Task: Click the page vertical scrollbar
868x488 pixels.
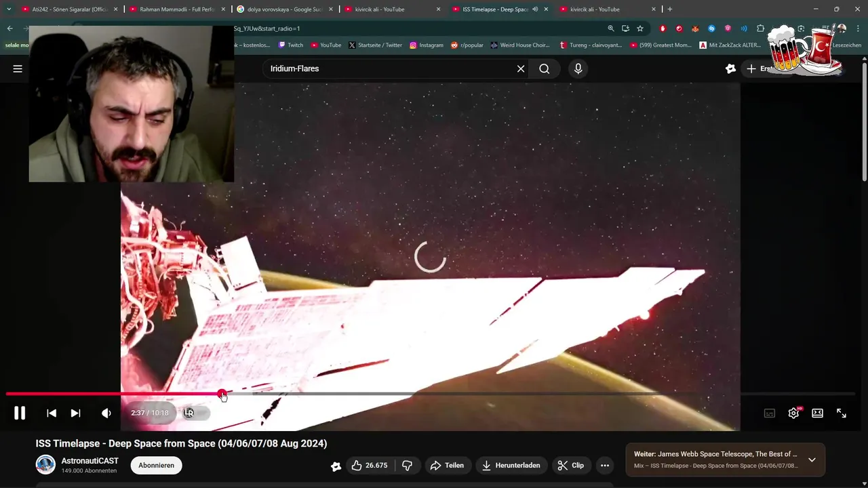Action: 864,122
